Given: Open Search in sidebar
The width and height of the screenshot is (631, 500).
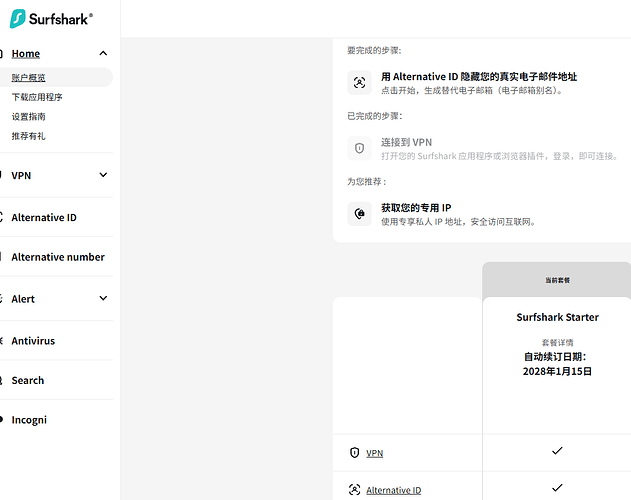Looking at the screenshot, I should tap(28, 380).
